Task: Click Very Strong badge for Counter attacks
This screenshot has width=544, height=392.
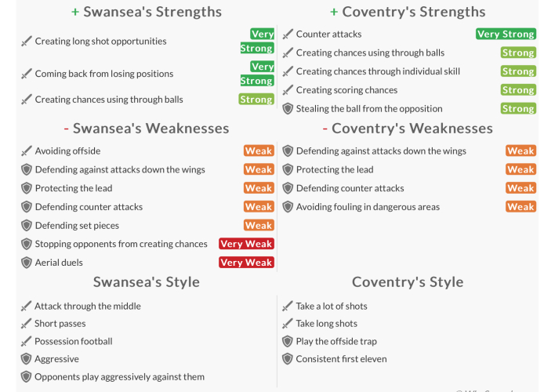Action: pos(506,34)
